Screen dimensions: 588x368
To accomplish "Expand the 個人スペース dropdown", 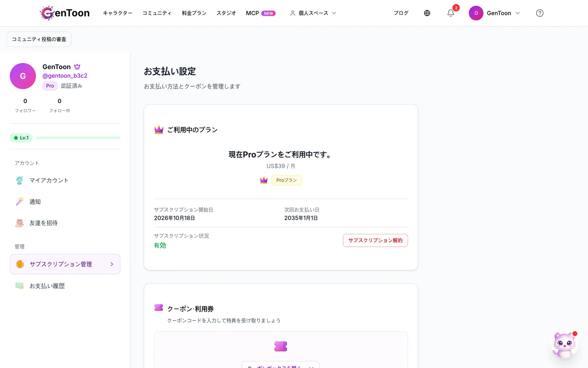I will pyautogui.click(x=313, y=13).
